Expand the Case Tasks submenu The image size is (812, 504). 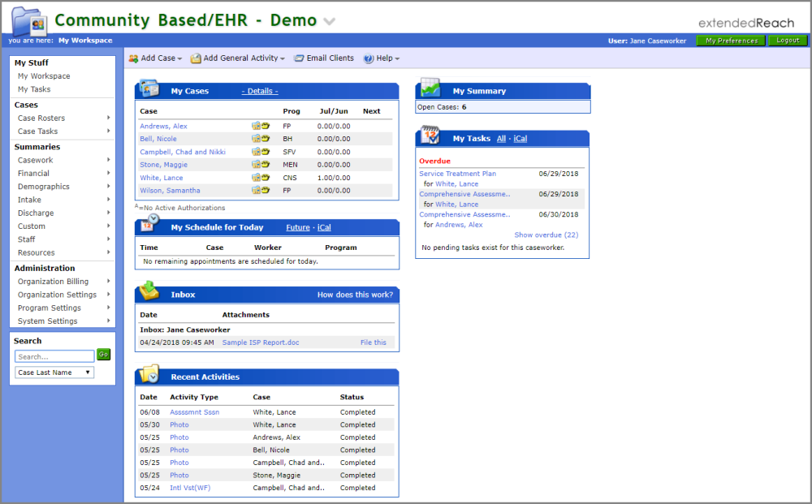coord(108,131)
